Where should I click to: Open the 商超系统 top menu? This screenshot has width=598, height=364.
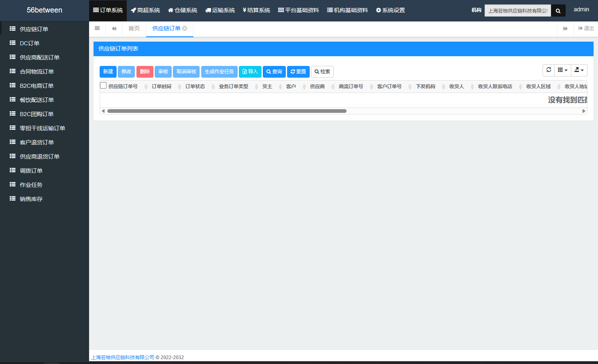pos(145,10)
